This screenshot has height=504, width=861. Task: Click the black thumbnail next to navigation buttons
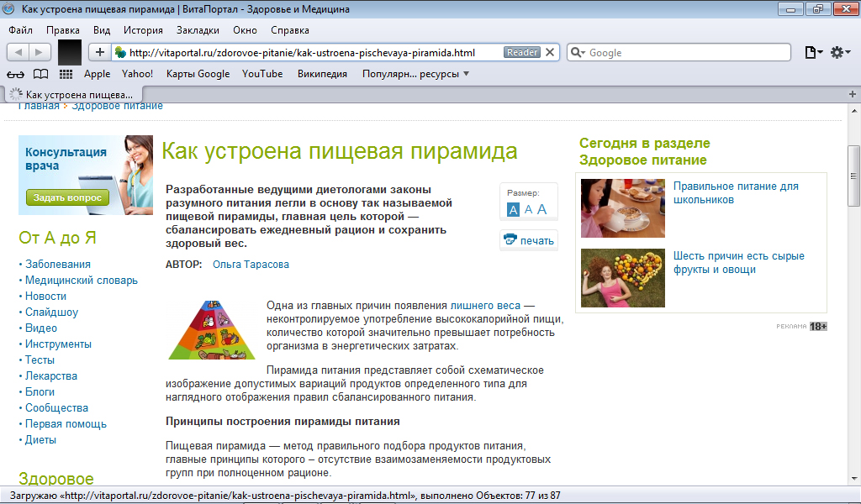[70, 52]
